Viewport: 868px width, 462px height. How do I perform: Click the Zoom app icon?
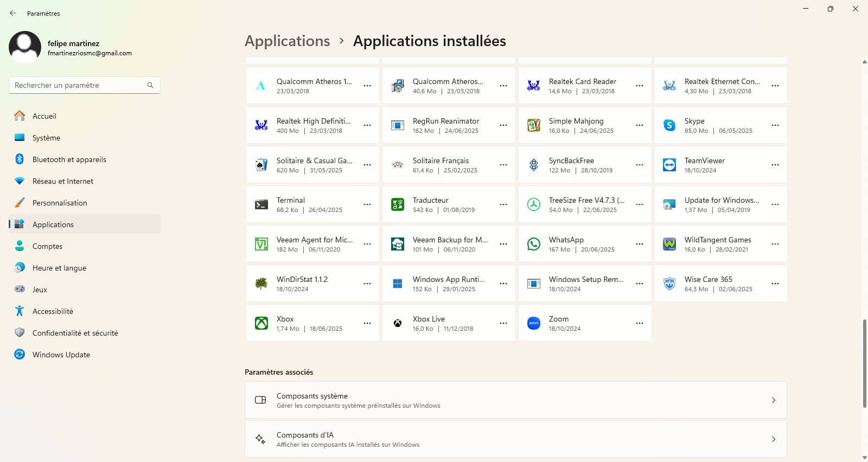tap(534, 323)
